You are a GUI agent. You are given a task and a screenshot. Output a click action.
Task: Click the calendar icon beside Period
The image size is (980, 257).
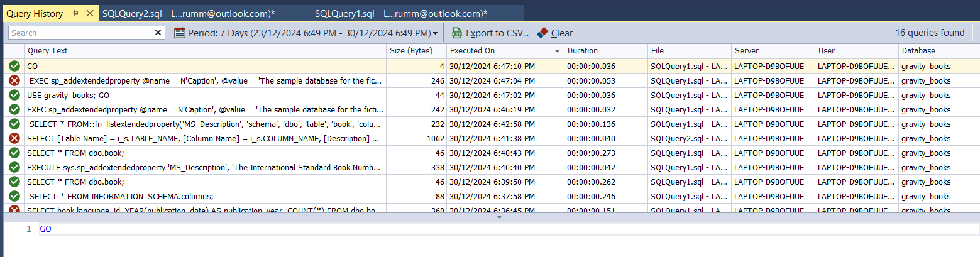(180, 33)
